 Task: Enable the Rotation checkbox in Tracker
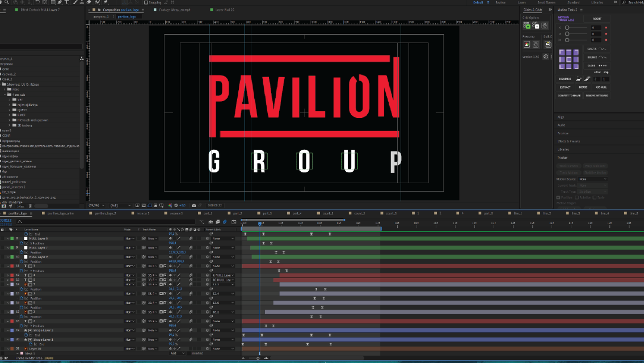tap(576, 197)
